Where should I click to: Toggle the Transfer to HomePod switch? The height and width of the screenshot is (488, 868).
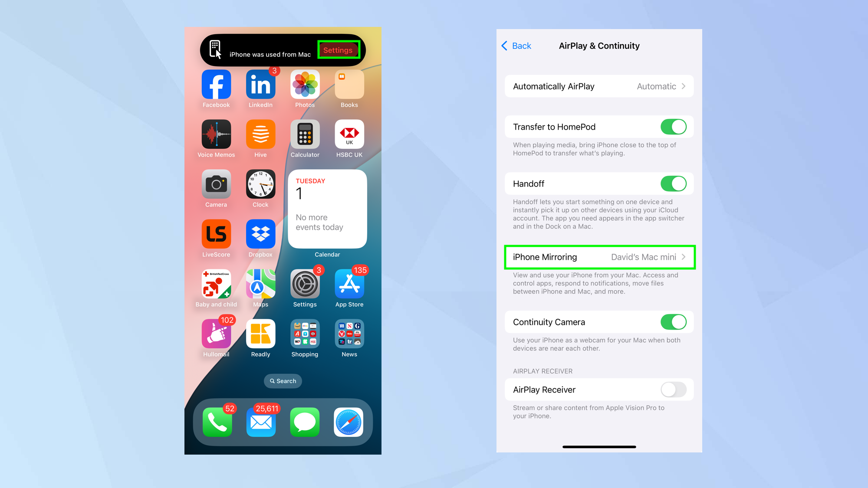tap(674, 126)
